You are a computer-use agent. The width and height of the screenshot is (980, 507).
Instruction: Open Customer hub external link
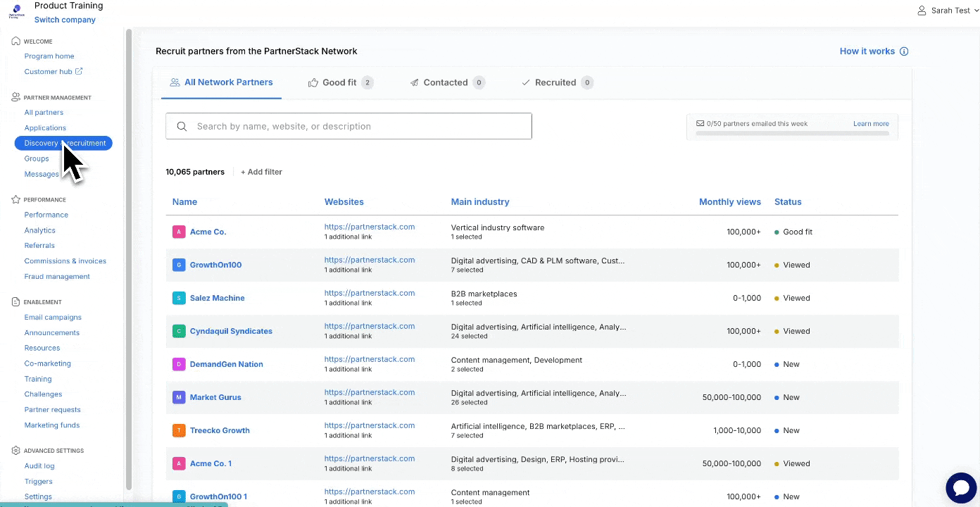click(x=54, y=72)
